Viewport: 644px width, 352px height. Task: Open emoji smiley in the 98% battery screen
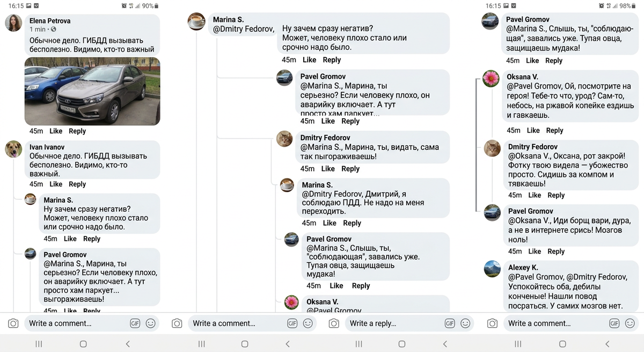(x=630, y=324)
